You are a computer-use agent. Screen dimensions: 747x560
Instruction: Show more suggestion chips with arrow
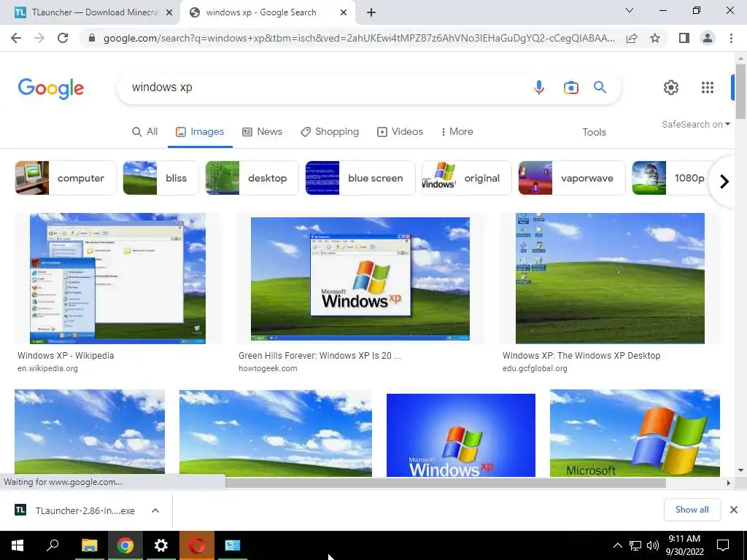(x=724, y=182)
